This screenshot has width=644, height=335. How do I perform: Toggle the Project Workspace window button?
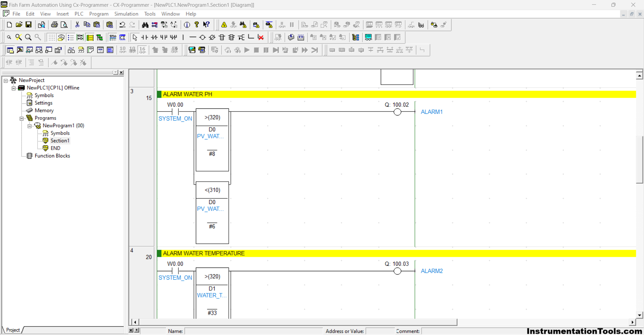10,50
